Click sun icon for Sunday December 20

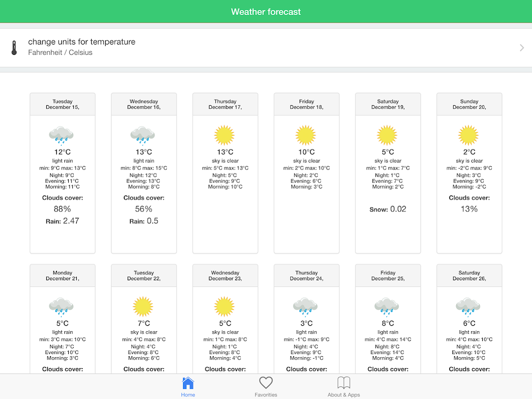[x=469, y=135]
